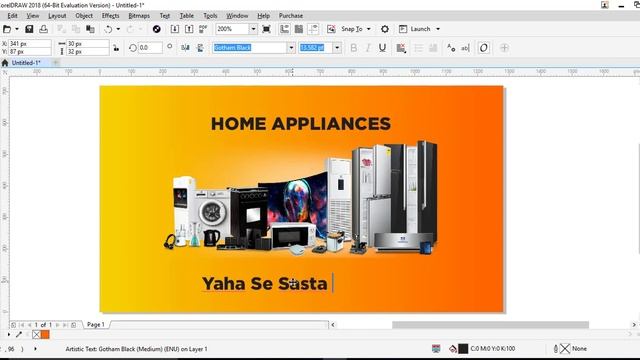Open the Help menu
Viewport: 640px width, 360px height.
(x=263, y=16)
